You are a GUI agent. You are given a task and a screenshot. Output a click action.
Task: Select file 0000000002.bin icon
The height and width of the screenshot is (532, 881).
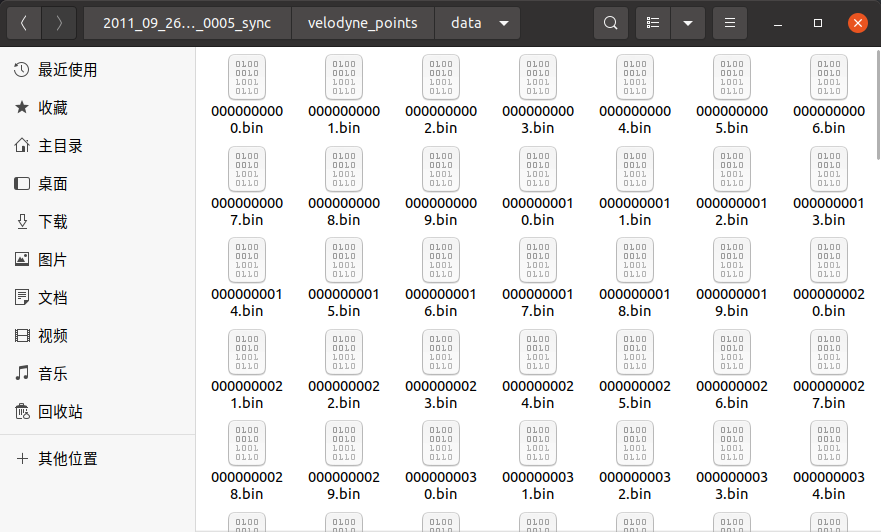coord(441,78)
